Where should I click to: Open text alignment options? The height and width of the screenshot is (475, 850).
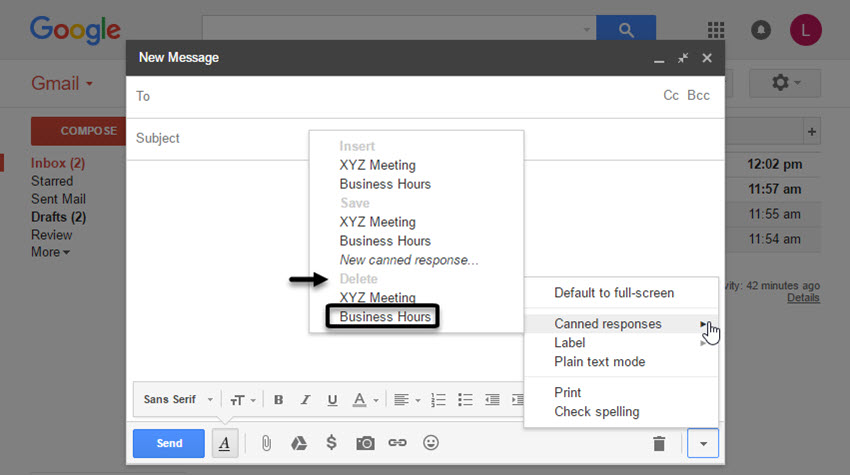(407, 400)
